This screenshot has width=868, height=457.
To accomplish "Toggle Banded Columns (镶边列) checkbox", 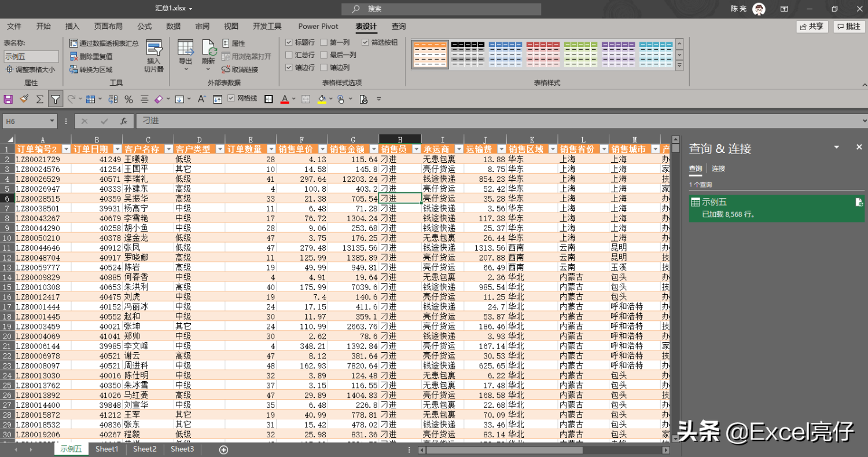I will click(x=324, y=68).
